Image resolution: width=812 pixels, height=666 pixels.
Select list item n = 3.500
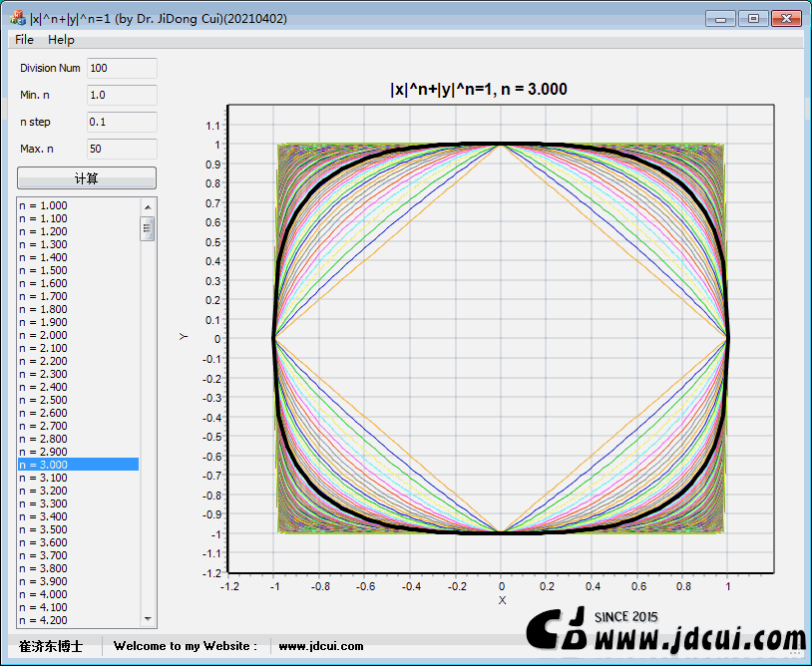(x=78, y=528)
